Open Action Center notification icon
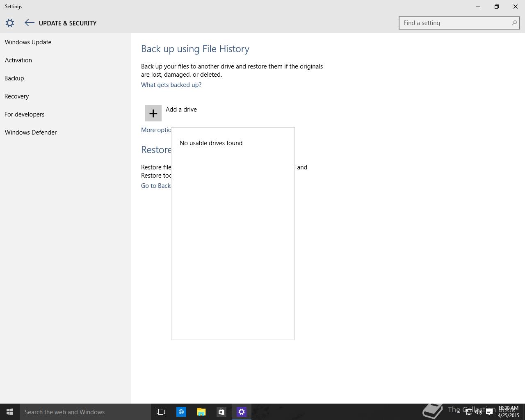Screen dimensions: 525x420 (x=489, y=412)
